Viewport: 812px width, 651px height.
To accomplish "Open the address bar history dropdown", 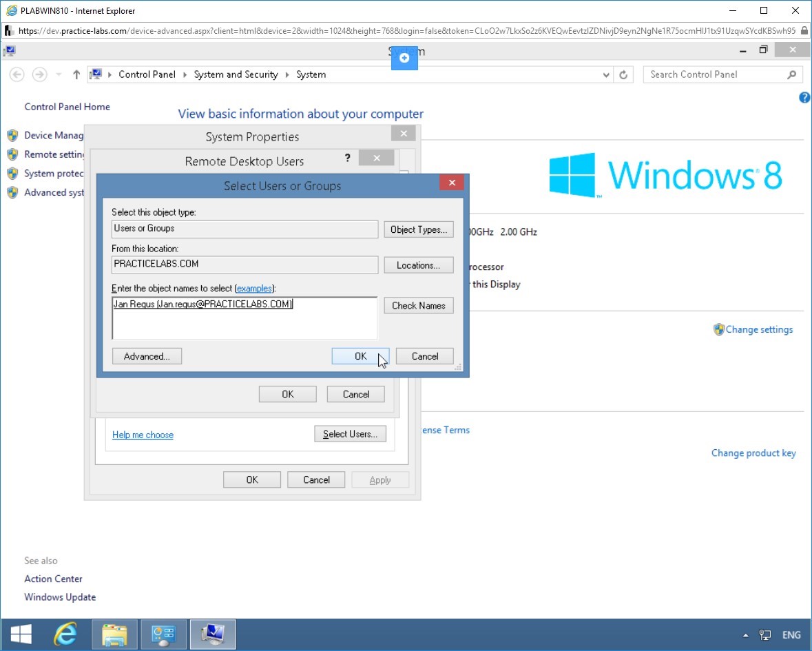I will pos(606,74).
